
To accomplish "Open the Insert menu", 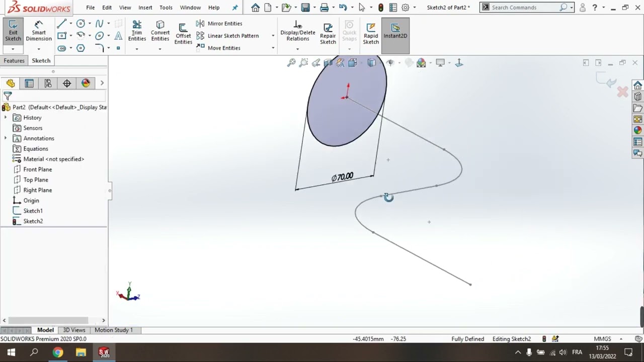I will [x=145, y=8].
